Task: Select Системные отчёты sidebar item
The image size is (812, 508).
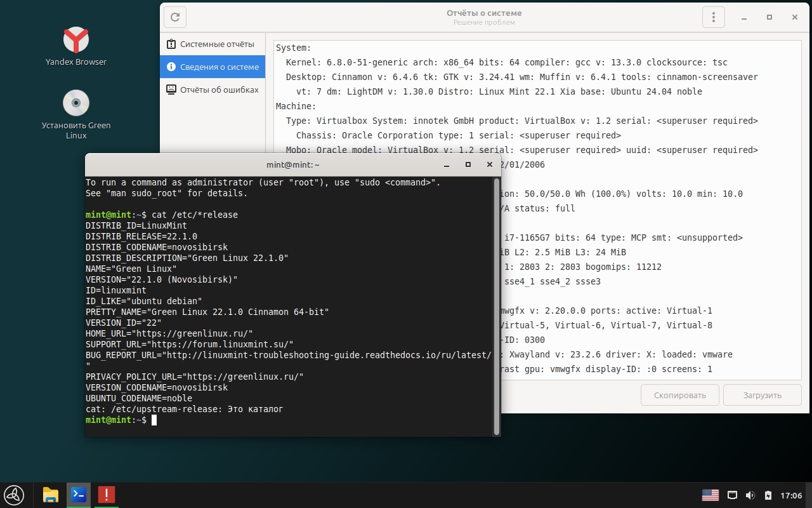Action: pyautogui.click(x=213, y=44)
